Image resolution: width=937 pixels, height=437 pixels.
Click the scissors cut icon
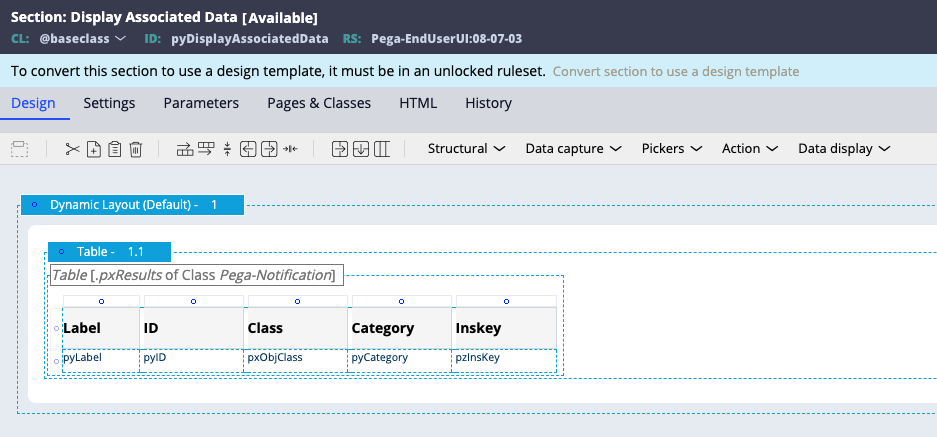(x=72, y=149)
